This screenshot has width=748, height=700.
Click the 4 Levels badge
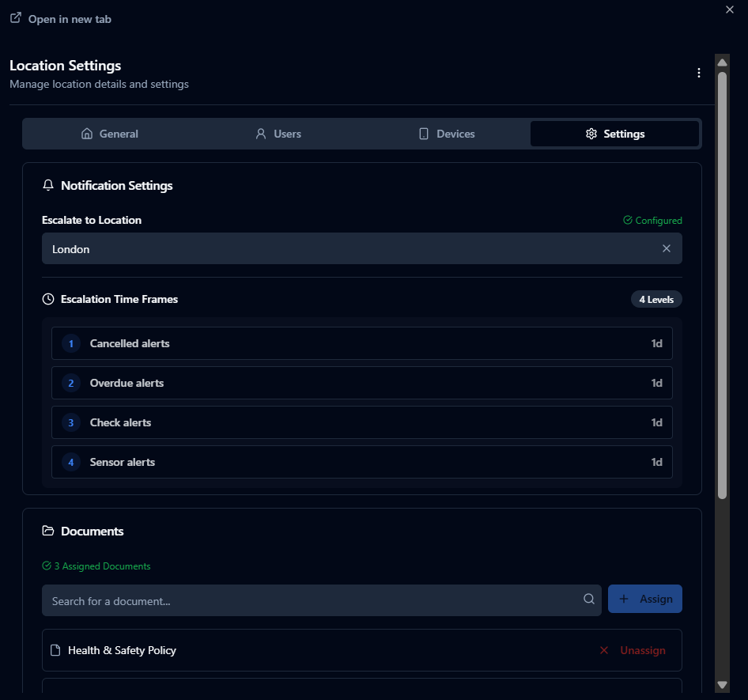656,299
